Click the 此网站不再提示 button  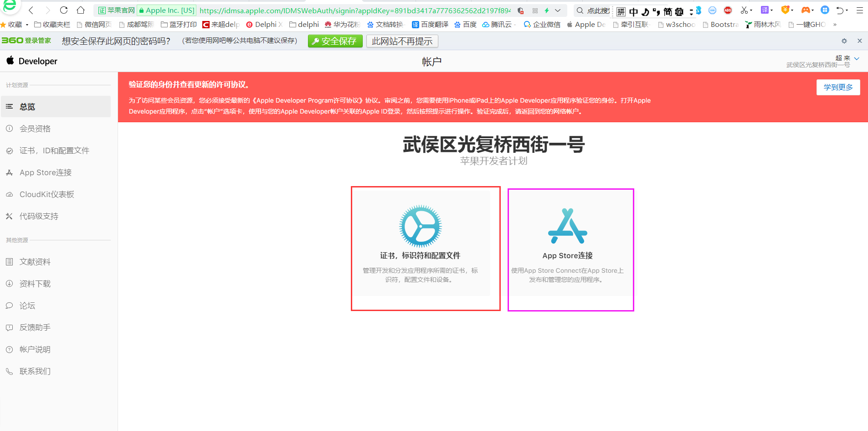(x=402, y=41)
